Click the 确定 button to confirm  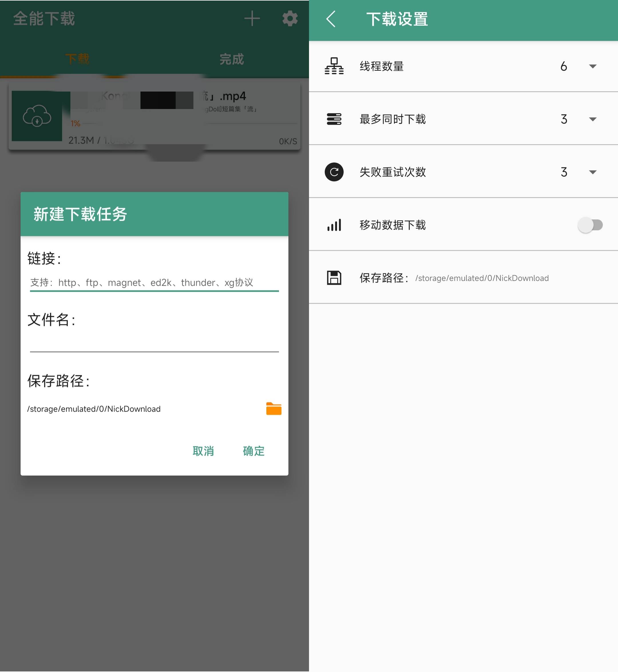(253, 451)
